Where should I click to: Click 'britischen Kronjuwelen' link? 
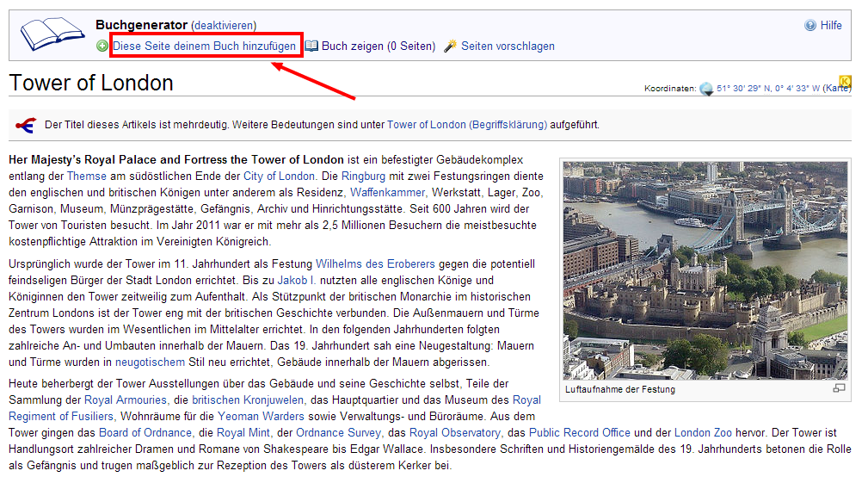click(248, 400)
